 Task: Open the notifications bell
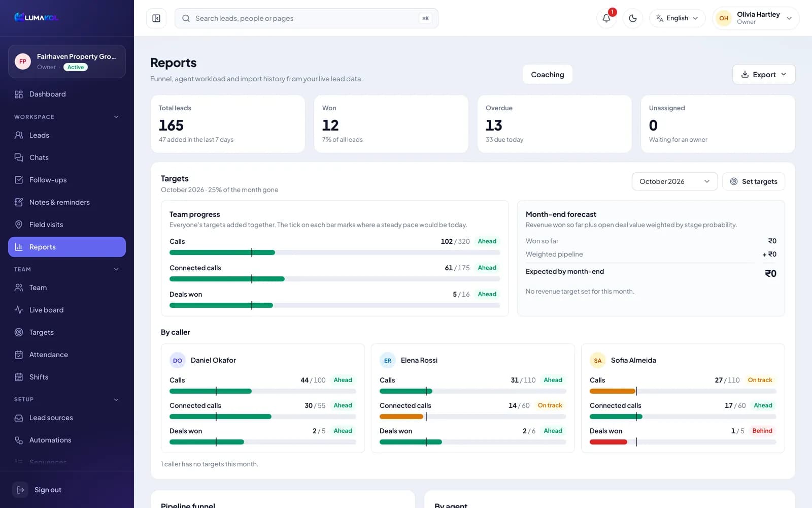tap(606, 18)
